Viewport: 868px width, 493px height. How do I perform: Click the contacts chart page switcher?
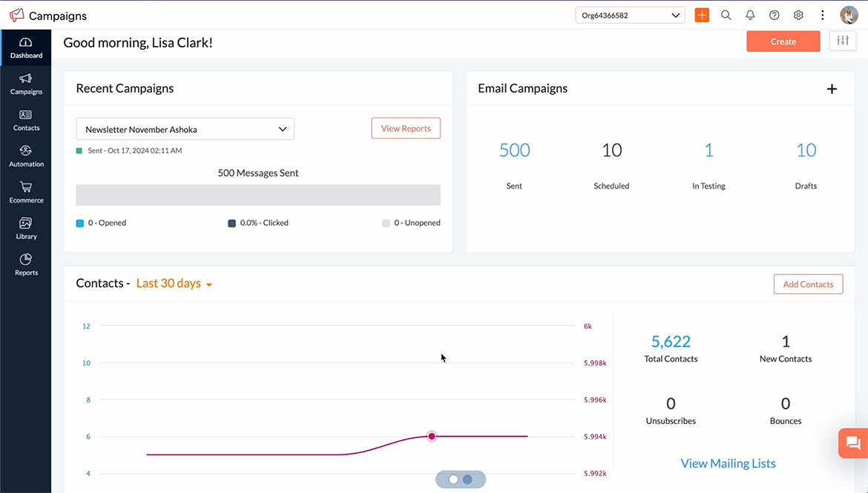tap(461, 480)
